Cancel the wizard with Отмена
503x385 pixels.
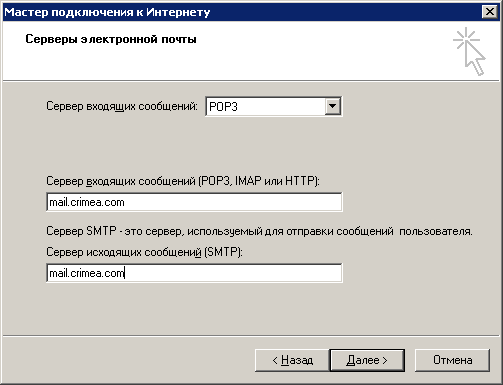[x=452, y=360]
